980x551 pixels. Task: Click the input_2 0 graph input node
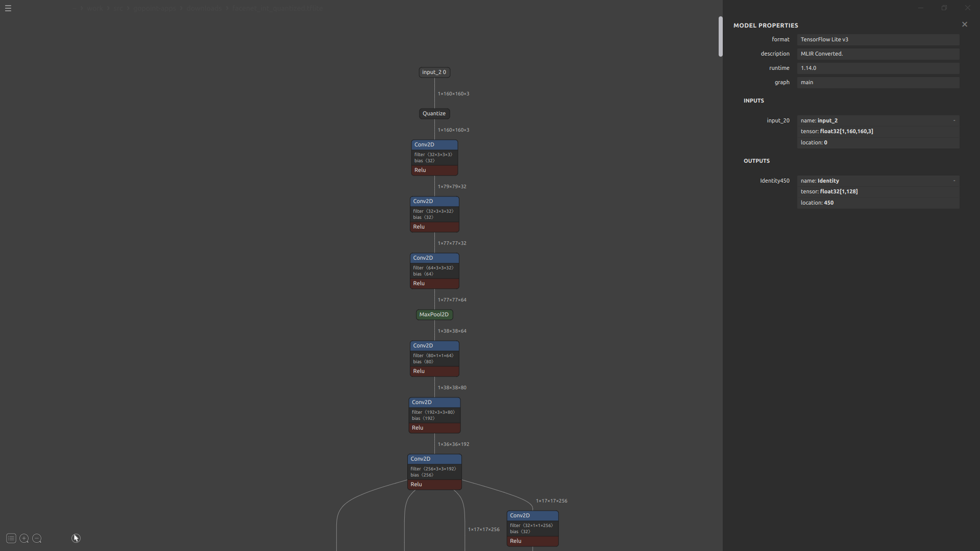pos(434,72)
